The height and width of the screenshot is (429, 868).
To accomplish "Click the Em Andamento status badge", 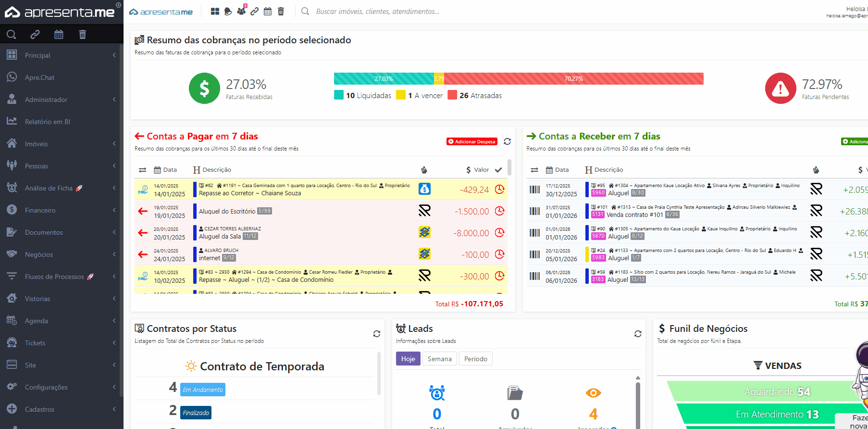I will (203, 390).
